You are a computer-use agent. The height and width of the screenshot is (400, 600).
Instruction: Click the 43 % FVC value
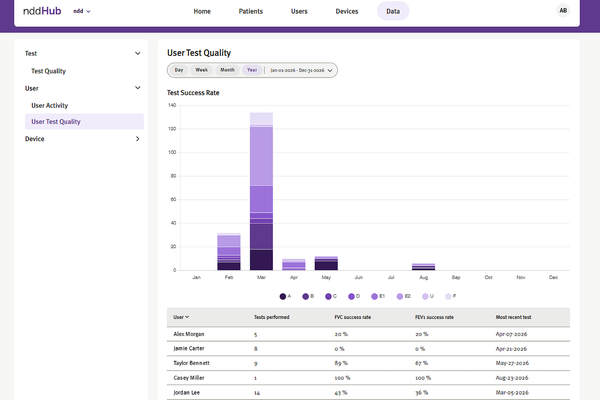point(341,392)
